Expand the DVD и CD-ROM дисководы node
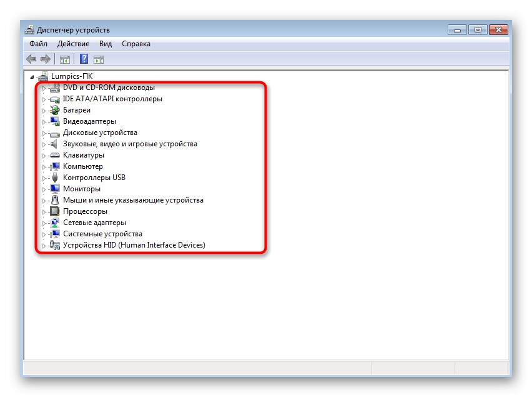This screenshot has height=397, width=532. 44,88
